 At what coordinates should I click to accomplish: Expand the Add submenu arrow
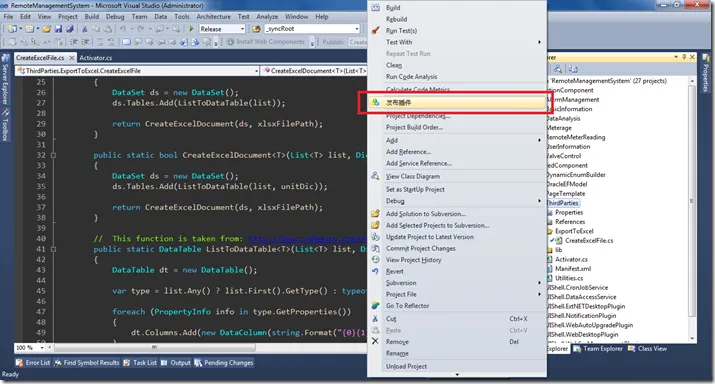click(x=539, y=140)
